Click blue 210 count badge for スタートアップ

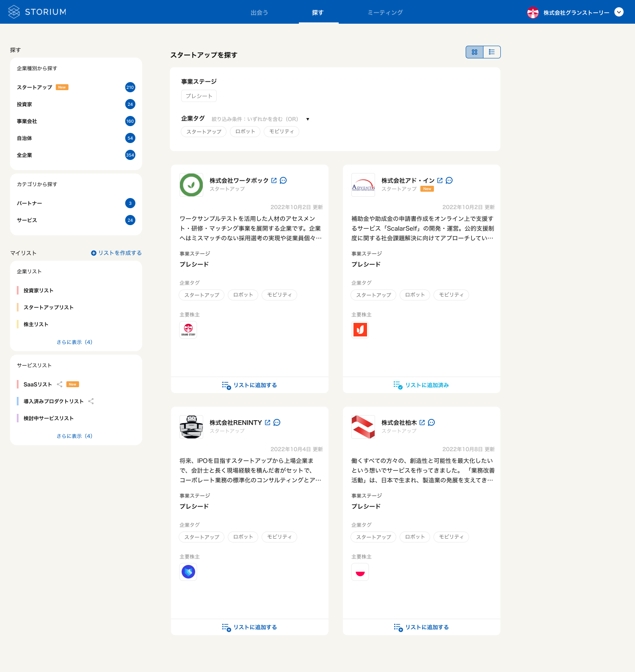130,87
